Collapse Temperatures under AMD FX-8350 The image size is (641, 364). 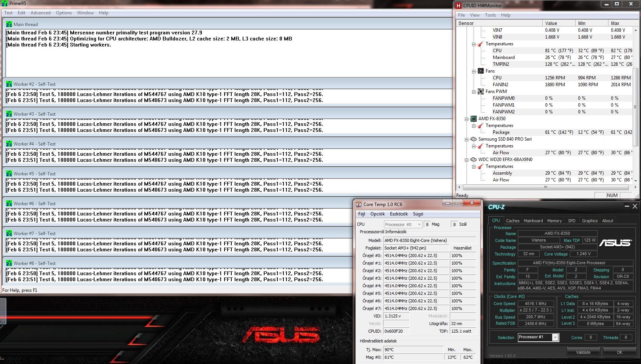[474, 125]
